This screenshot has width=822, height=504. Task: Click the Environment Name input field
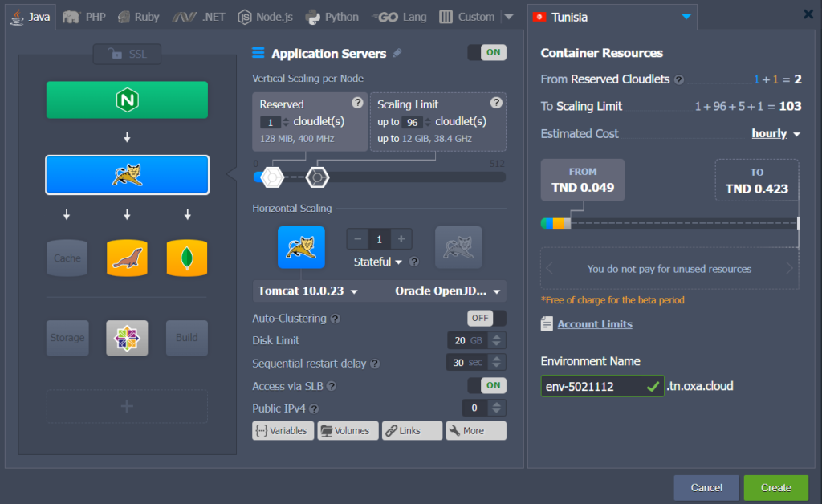click(602, 387)
